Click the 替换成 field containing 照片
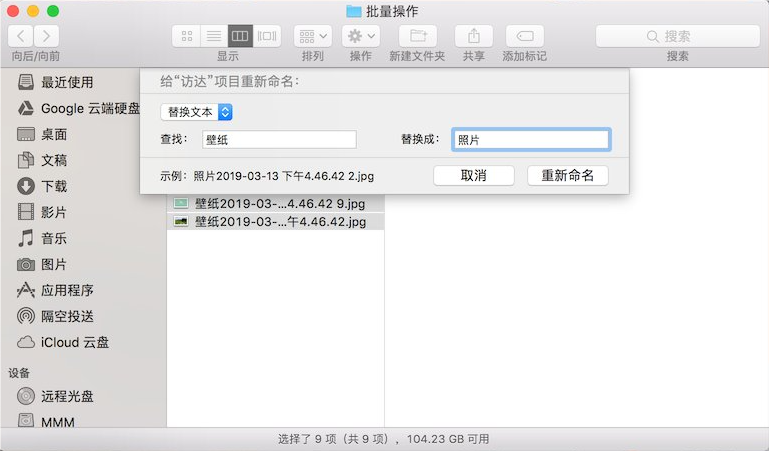Screen dimensions: 769x451 531,140
